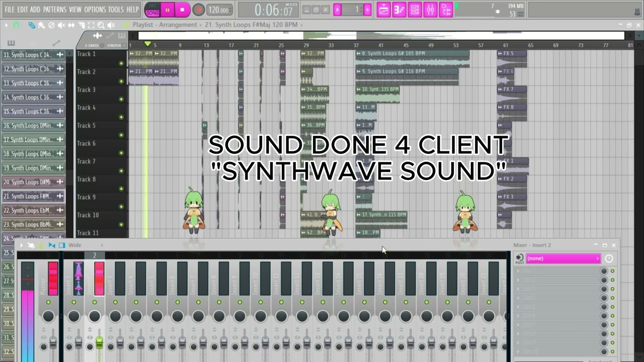The width and height of the screenshot is (644, 362).
Task: Stop playback with the stop button
Action: (182, 10)
